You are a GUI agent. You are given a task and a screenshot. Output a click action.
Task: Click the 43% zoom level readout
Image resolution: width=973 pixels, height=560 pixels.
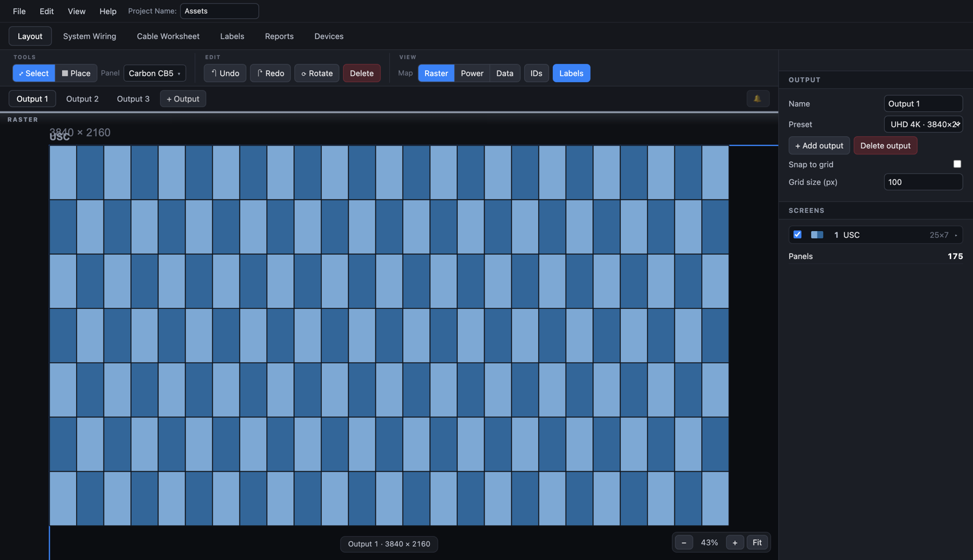click(709, 542)
